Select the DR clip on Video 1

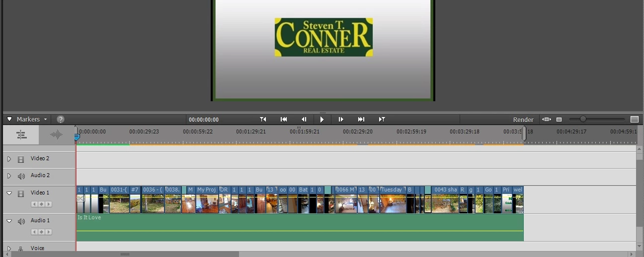pos(225,200)
